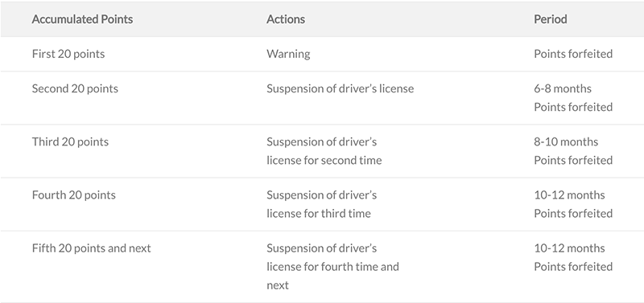Screen dimensions: 644x303
Task: Click license for second time text
Action: click(324, 160)
